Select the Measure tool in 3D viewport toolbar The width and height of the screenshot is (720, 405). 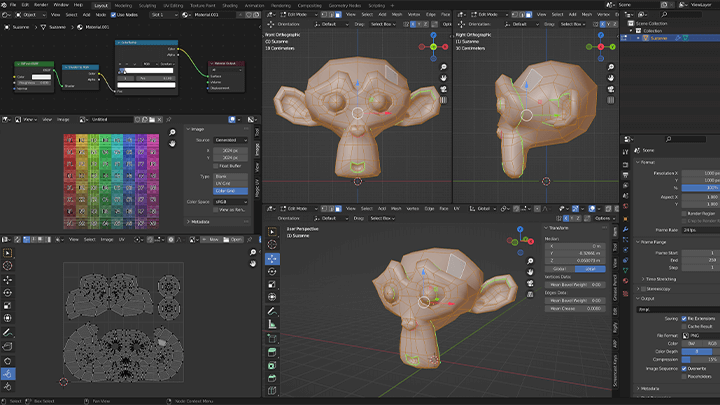click(272, 325)
